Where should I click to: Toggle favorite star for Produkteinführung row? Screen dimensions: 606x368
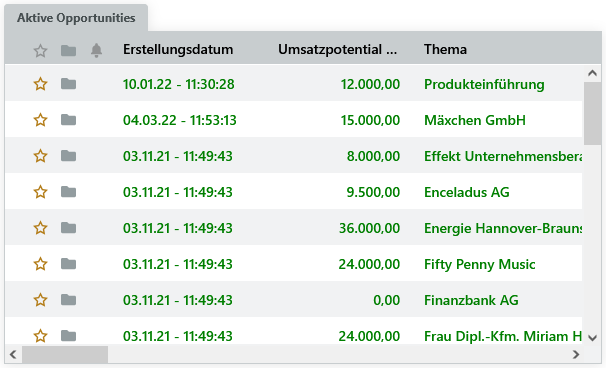[x=41, y=84]
